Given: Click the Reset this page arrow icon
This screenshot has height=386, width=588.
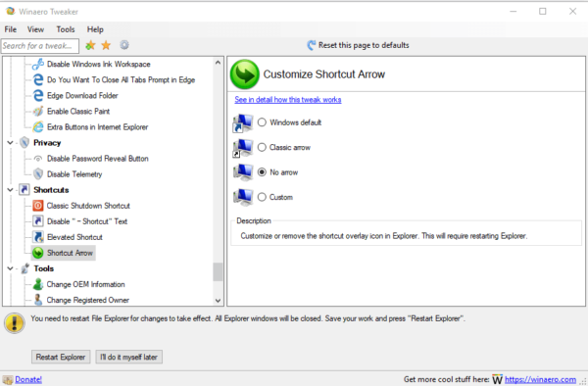Looking at the screenshot, I should coord(312,45).
